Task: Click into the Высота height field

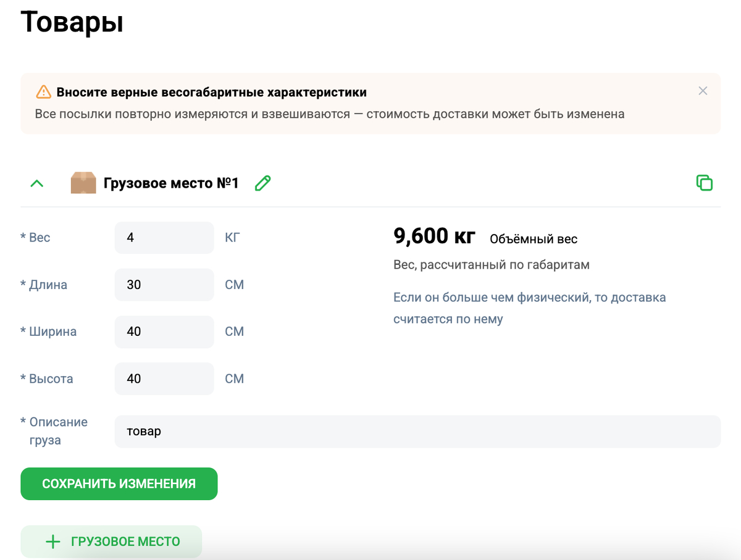Action: tap(164, 378)
